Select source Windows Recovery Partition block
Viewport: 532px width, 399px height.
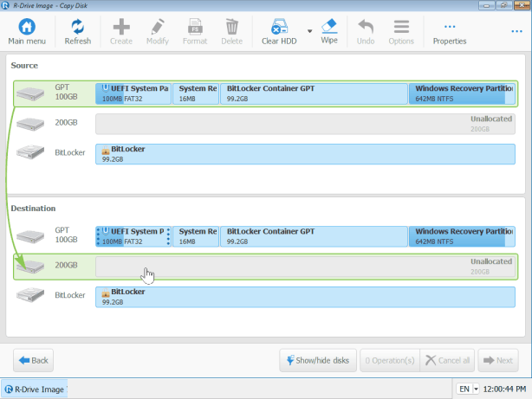[x=462, y=93]
